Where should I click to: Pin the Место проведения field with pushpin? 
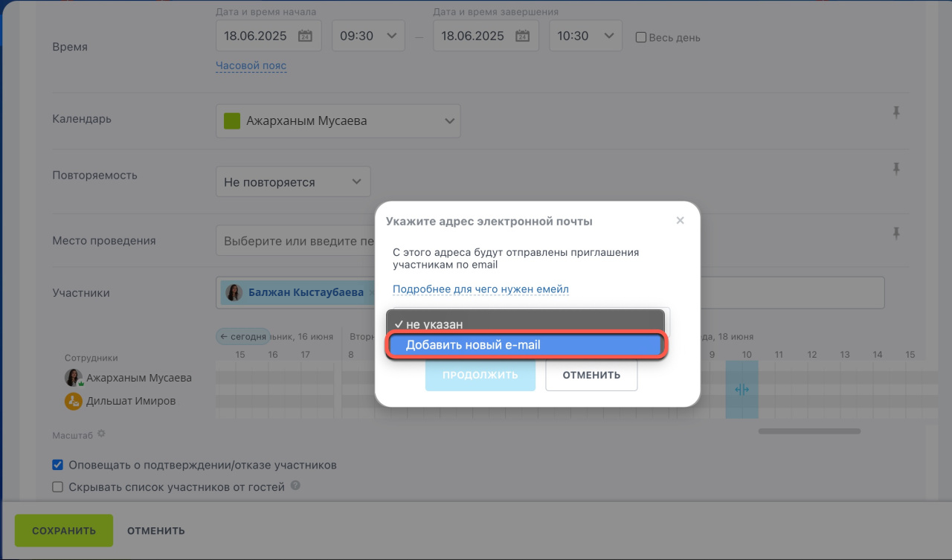896,234
